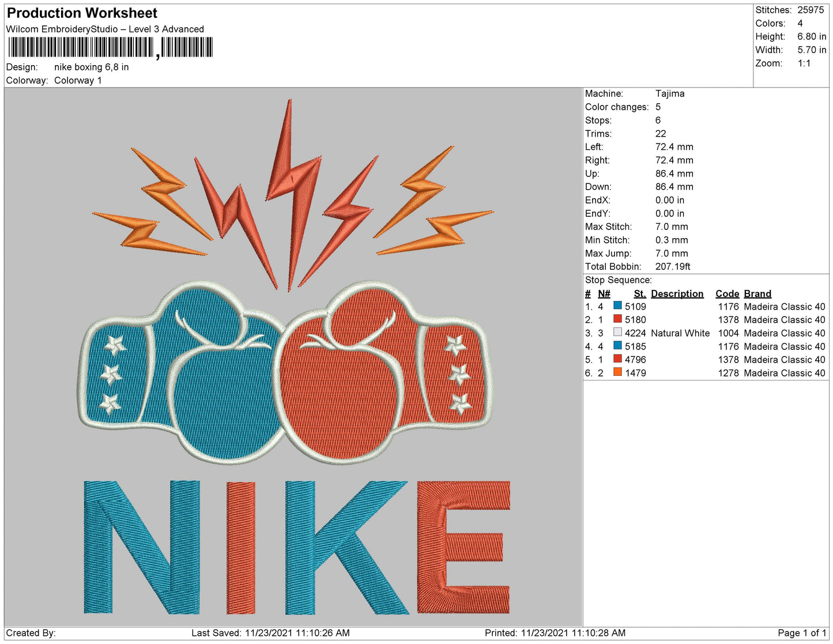Click the blue swatch for thread 5185
The image size is (833, 644).
pyautogui.click(x=617, y=345)
